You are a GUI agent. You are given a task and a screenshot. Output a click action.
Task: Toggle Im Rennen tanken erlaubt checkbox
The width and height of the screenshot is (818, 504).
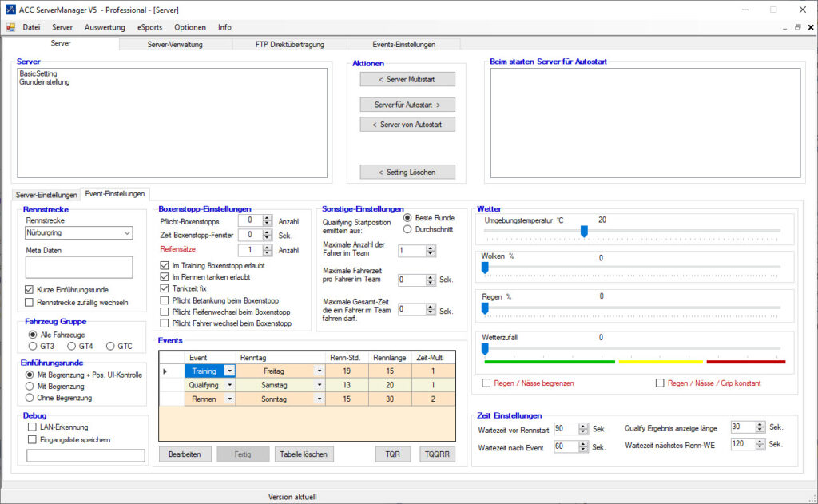pyautogui.click(x=165, y=277)
